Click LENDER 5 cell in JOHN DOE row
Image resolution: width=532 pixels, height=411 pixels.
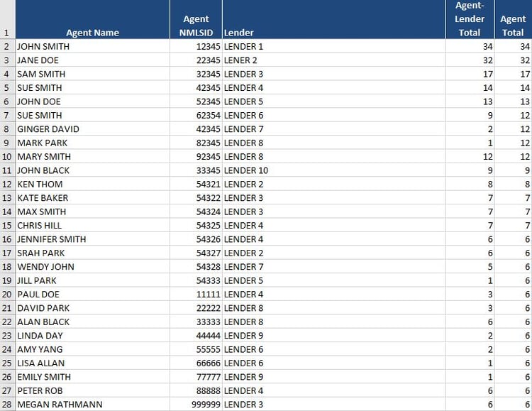333,102
